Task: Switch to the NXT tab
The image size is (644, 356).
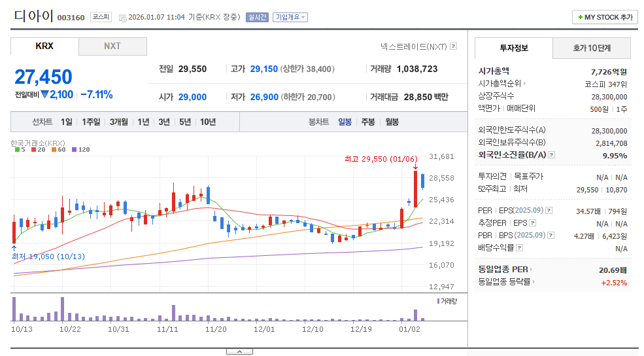Action: click(x=112, y=46)
